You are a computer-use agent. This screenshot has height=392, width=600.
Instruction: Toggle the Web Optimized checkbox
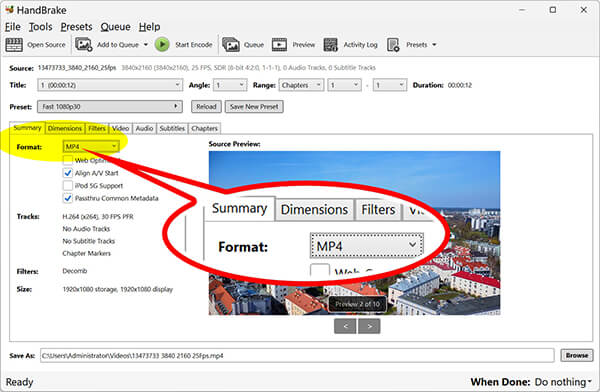[68, 160]
